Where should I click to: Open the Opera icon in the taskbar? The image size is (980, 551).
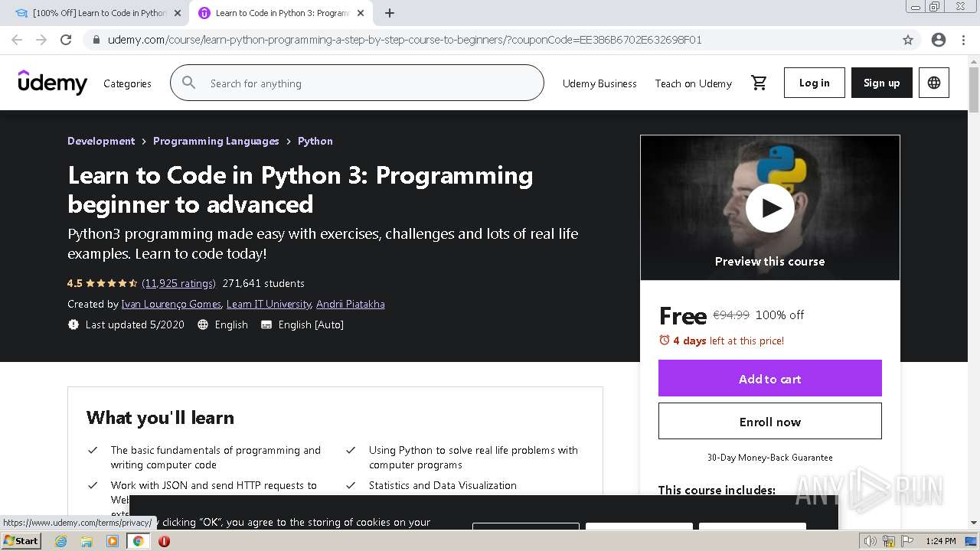(x=164, y=541)
